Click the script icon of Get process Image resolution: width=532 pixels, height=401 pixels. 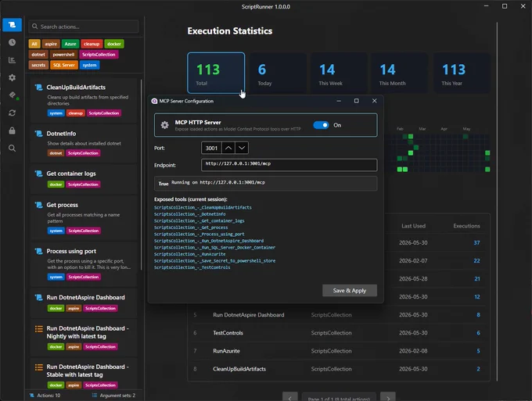(x=38, y=205)
